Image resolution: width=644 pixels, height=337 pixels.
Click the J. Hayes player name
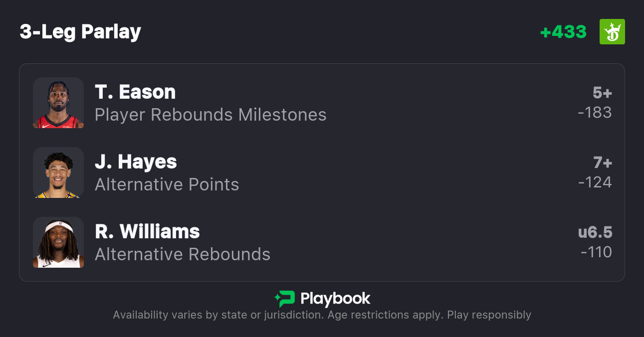136,162
